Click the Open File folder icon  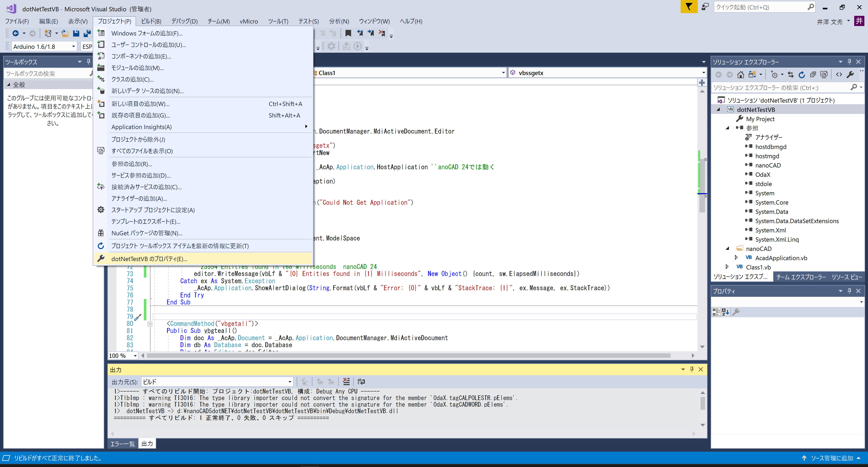pos(65,33)
